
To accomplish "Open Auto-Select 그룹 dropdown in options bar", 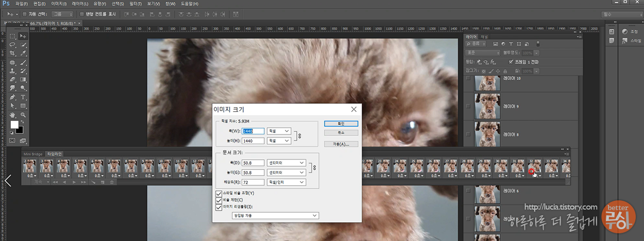I will point(63,14).
